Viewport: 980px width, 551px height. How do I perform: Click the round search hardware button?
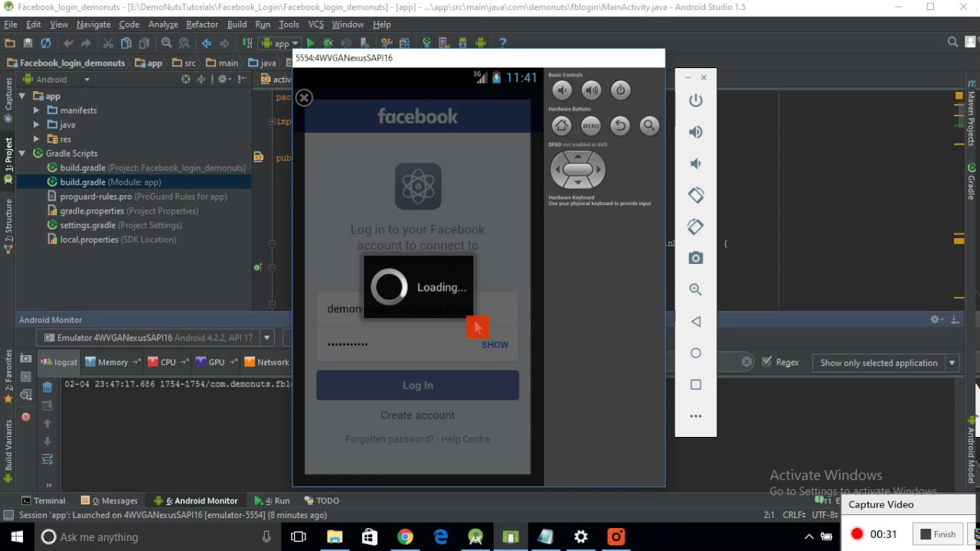click(649, 126)
